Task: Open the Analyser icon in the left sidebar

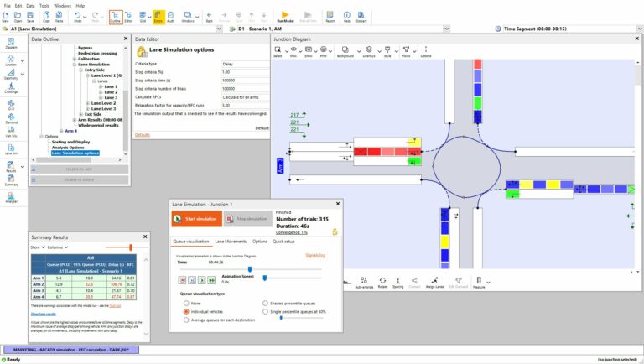Action: pyautogui.click(x=11, y=198)
